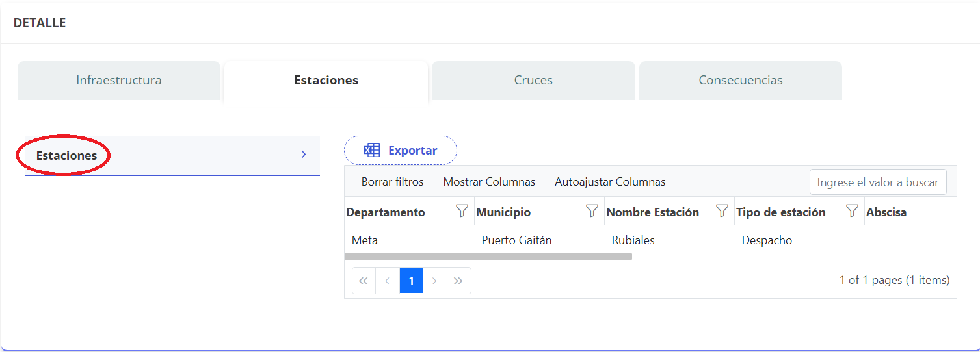Open the Consecuencias tab
The height and width of the screenshot is (352, 980).
click(x=741, y=81)
